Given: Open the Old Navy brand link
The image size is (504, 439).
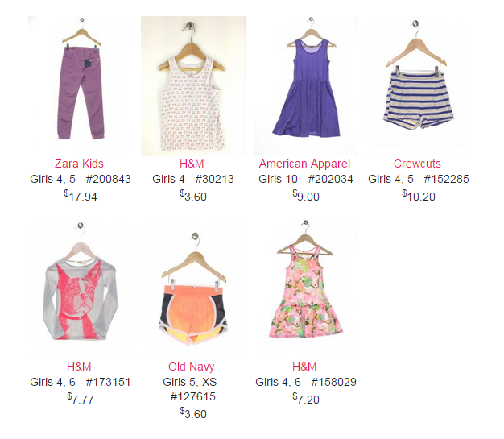Looking at the screenshot, I should click(x=192, y=367).
